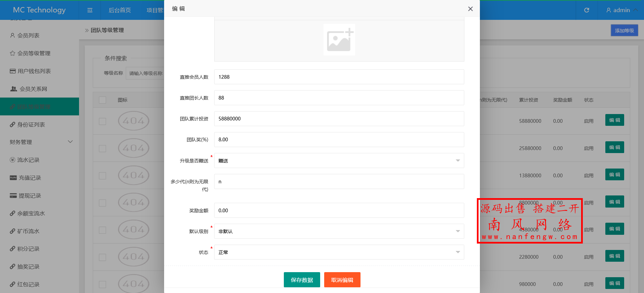
Task: Click the 保存数据 button
Action: (302, 280)
